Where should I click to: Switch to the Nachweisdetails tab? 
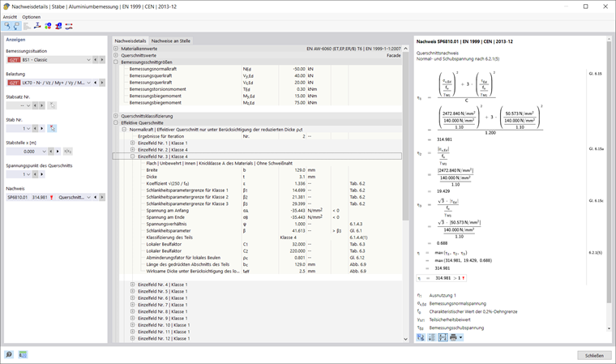point(130,41)
